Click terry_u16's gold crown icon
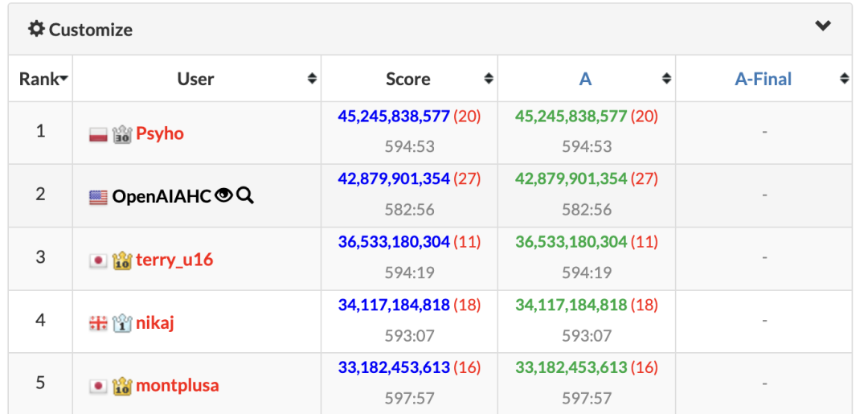Screen dimensions: 868x414 point(122,260)
